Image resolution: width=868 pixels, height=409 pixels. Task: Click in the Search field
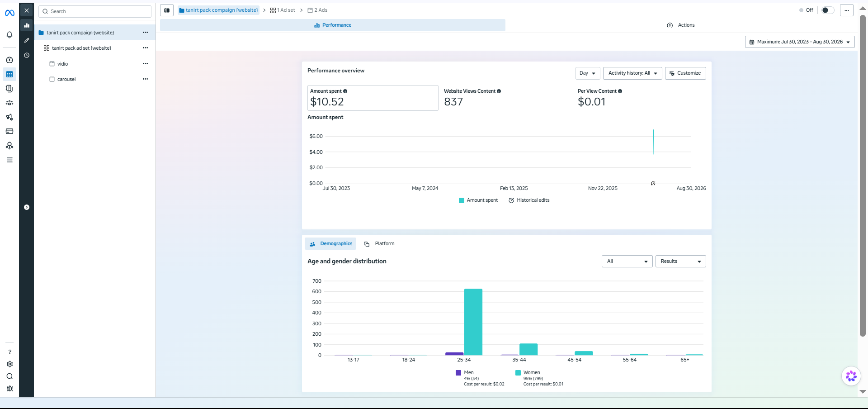95,11
